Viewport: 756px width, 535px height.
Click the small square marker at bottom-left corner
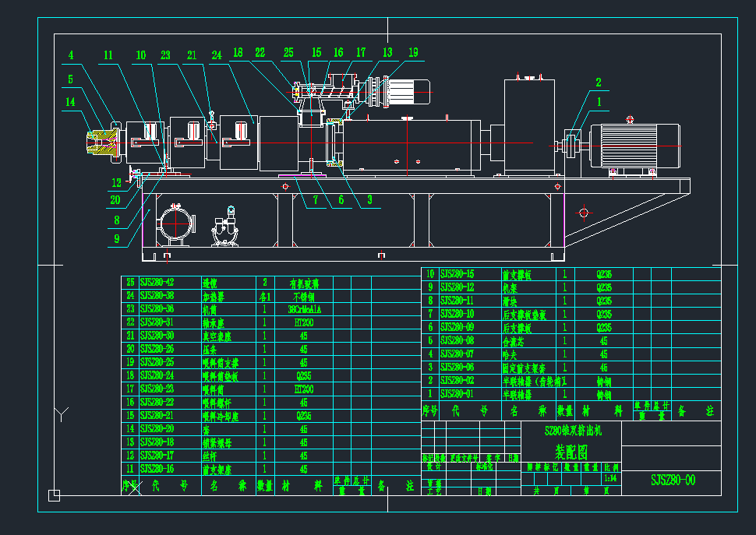54,495
